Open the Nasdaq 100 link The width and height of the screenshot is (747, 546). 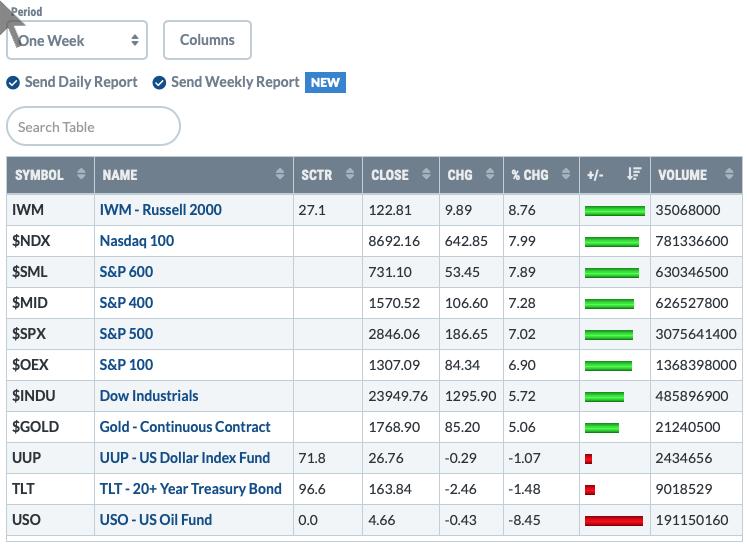(137, 241)
